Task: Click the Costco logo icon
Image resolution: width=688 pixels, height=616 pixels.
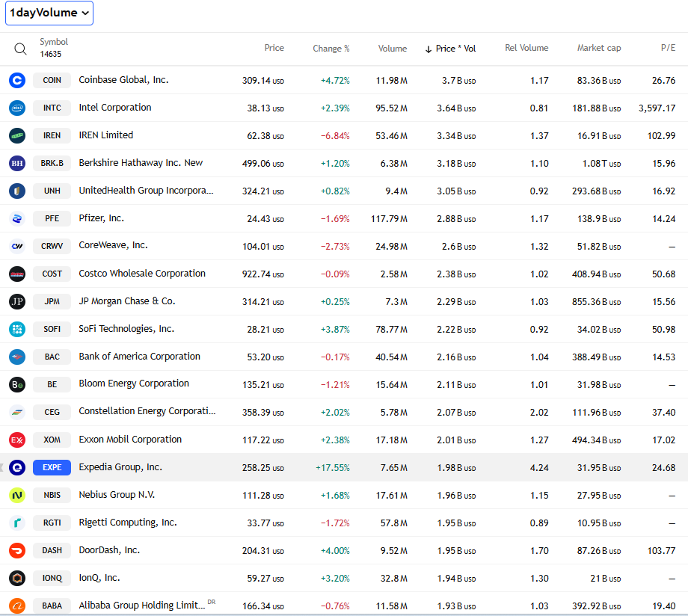Action: (17, 274)
